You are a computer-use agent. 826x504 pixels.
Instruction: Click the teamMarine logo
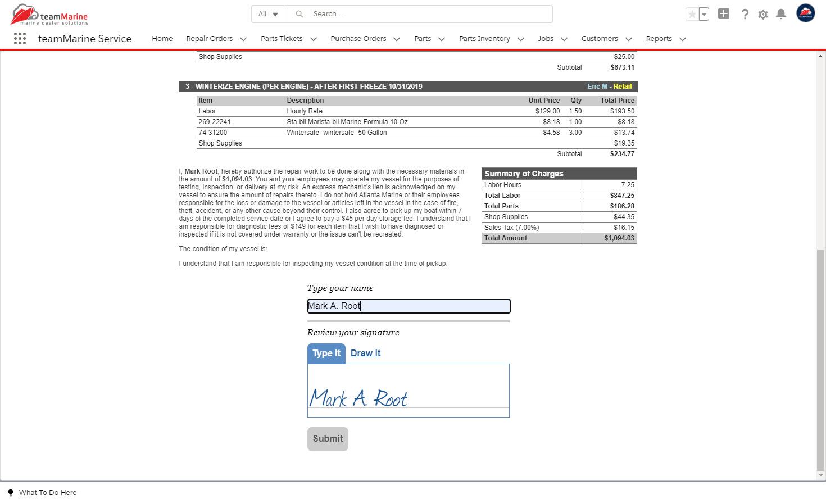click(x=49, y=15)
